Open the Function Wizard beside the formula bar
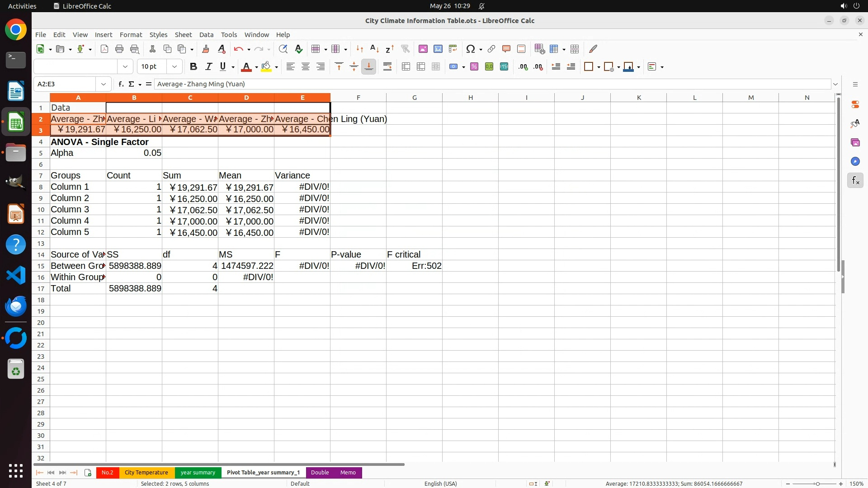This screenshot has width=868, height=488. click(x=121, y=84)
